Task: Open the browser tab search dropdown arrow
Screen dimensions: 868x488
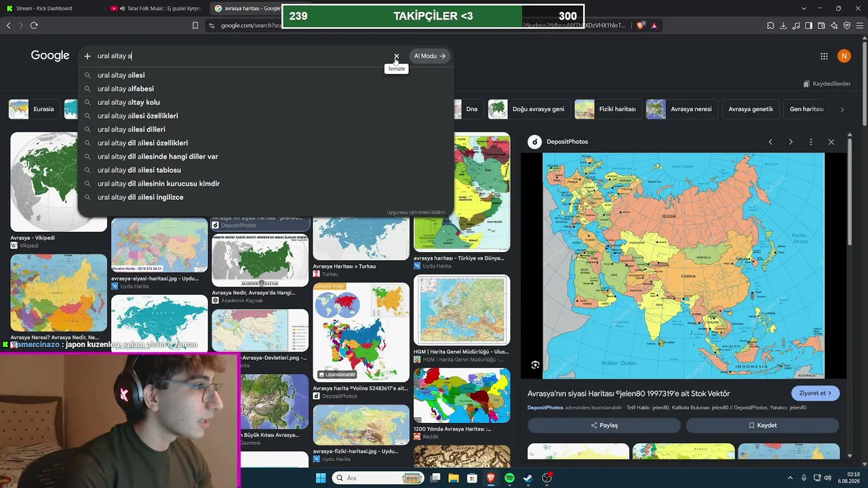Action: click(804, 8)
